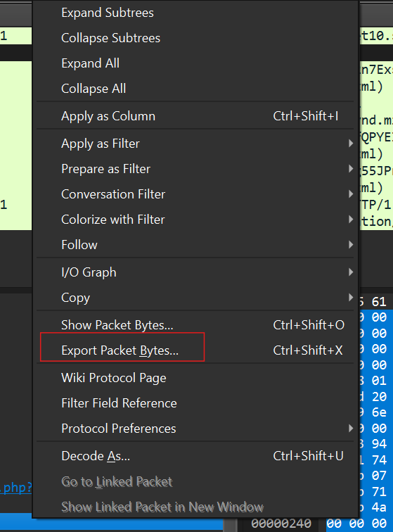Image resolution: width=393 pixels, height=532 pixels.
Task: Select Show Packet Bytes...
Action: [x=195, y=325]
